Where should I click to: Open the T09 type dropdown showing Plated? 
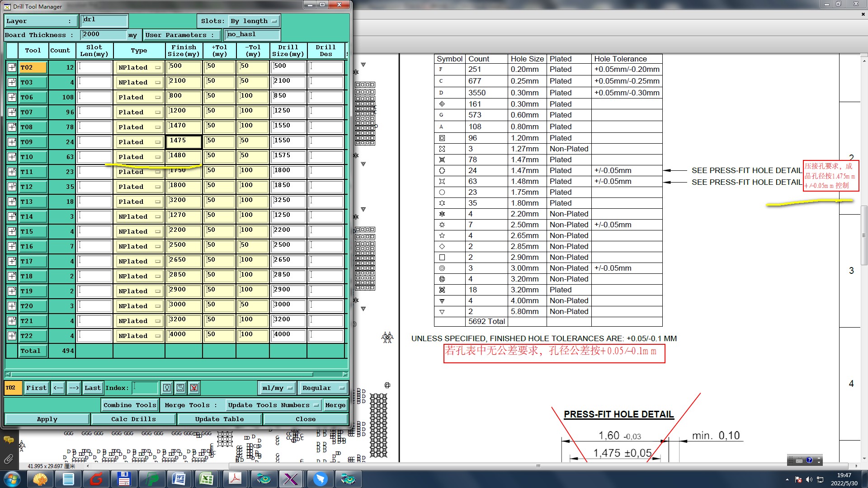pos(139,142)
